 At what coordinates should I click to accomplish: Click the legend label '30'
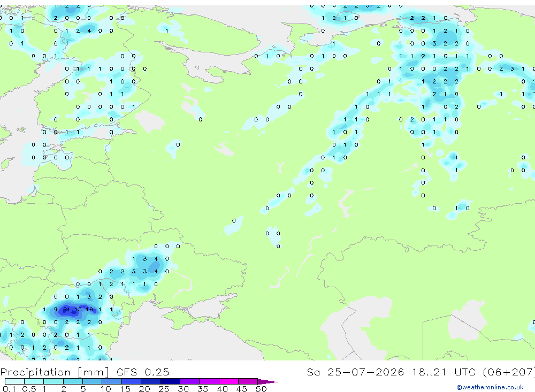tap(183, 389)
